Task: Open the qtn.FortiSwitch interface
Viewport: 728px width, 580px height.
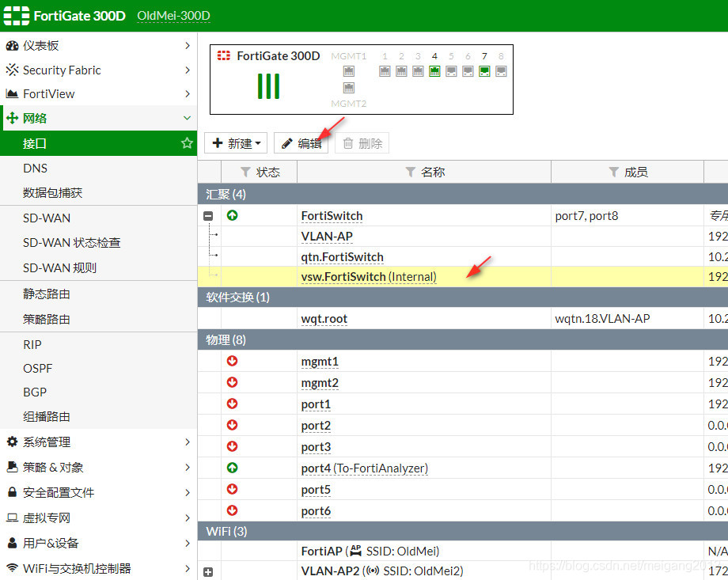Action: click(x=342, y=257)
